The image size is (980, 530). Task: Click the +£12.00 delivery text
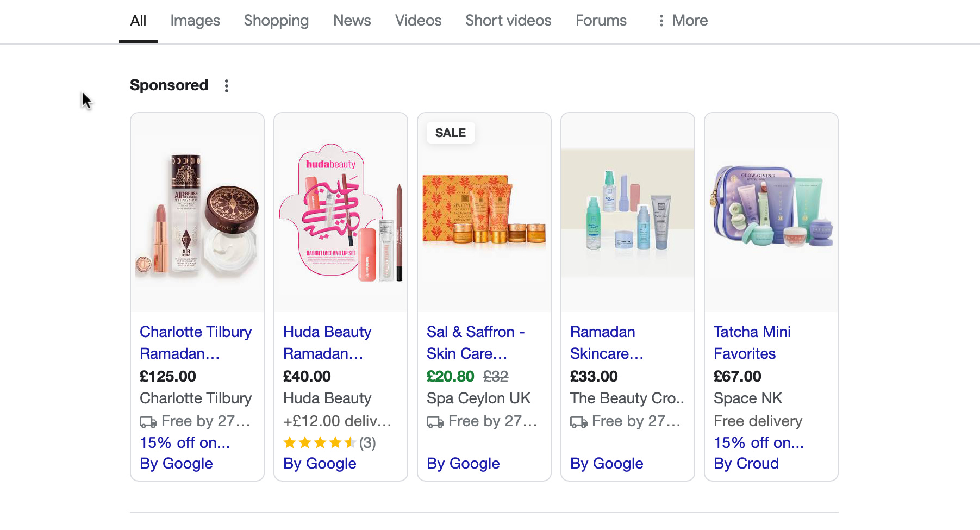coord(337,421)
